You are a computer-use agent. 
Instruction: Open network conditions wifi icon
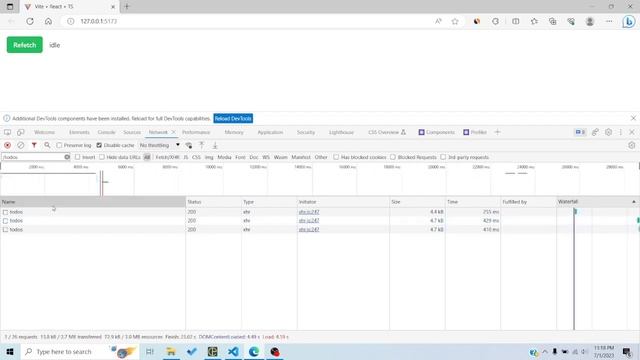click(x=189, y=145)
